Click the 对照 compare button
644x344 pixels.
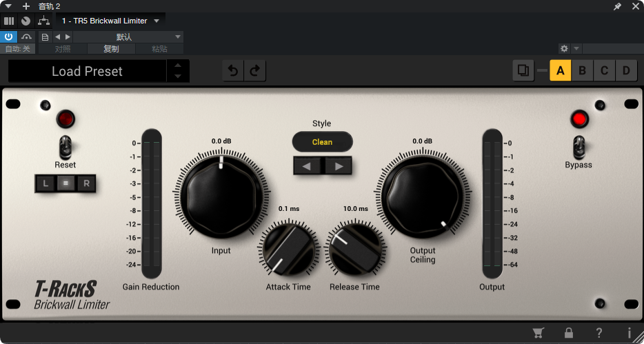(63, 49)
